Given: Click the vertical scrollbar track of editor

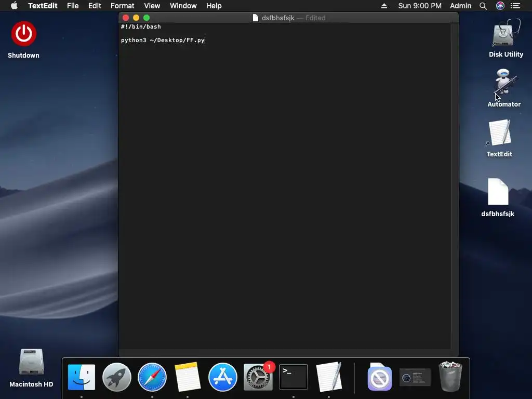Looking at the screenshot, I should (x=455, y=186).
